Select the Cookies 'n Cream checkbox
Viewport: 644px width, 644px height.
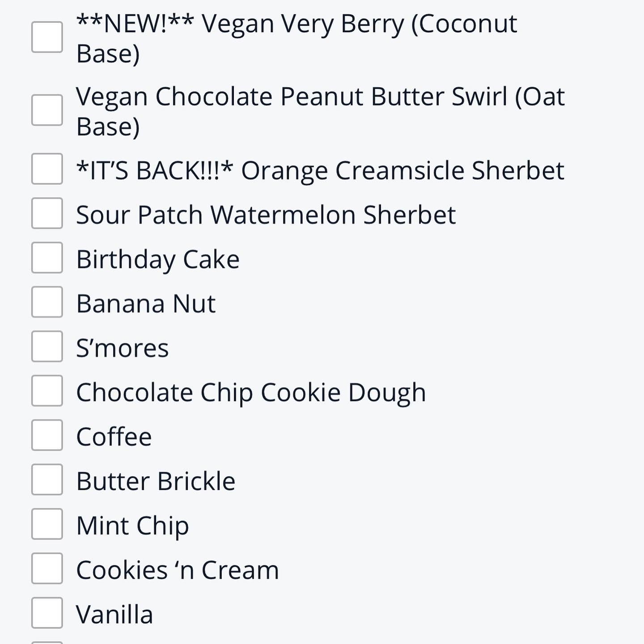[47, 568]
